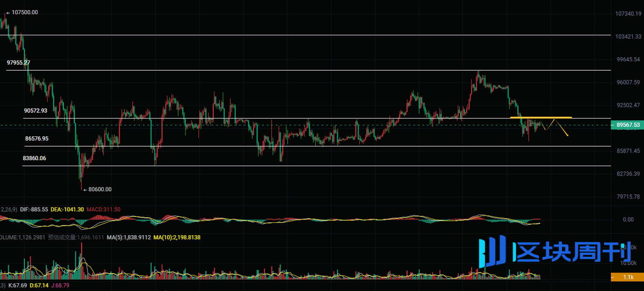Click the yellow MA(10) volume legend label
Viewport: 644px width, 291px height.
(x=177, y=237)
